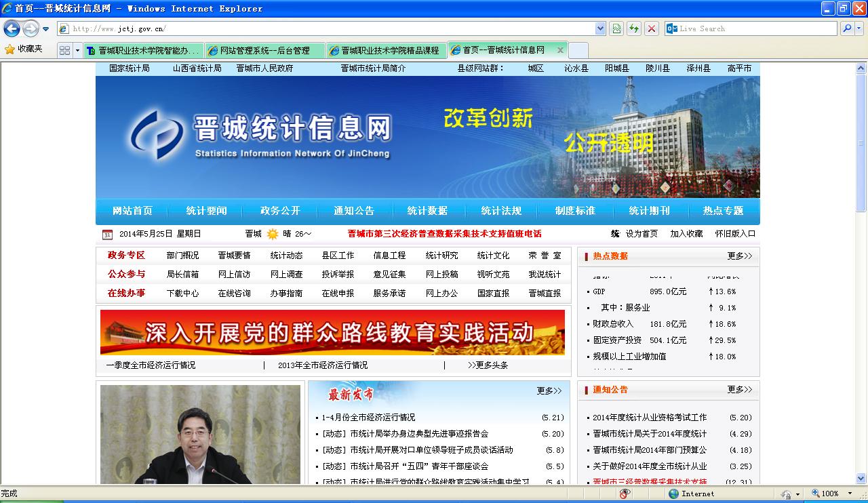This screenshot has height=503, width=868.
Task: Select 统计要闻 in navigation bar
Action: coord(206,211)
